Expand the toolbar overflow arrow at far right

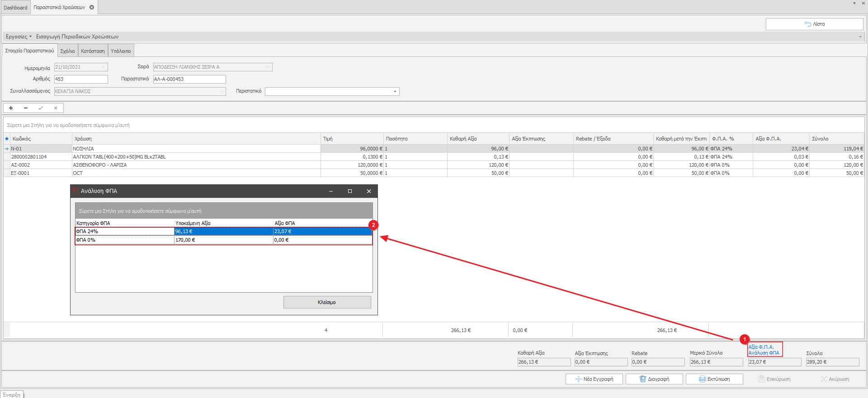coord(860,37)
